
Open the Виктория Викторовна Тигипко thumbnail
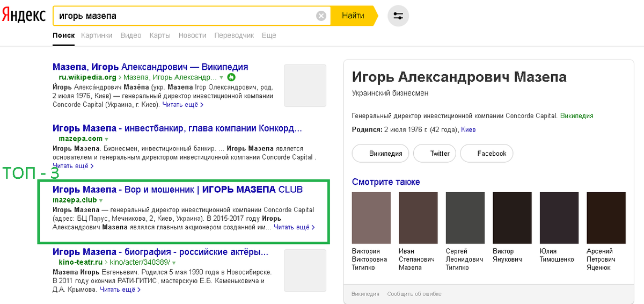(x=371, y=218)
